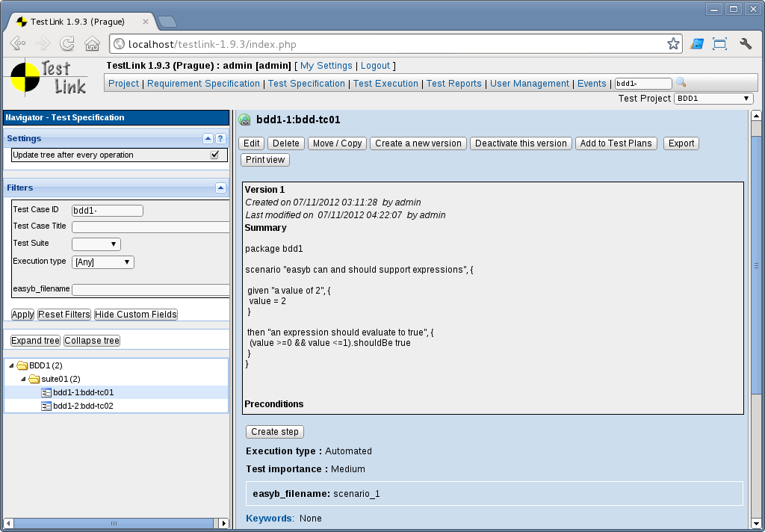Click the magnifier icon beside the test case search
765x532 pixels.
(681, 83)
